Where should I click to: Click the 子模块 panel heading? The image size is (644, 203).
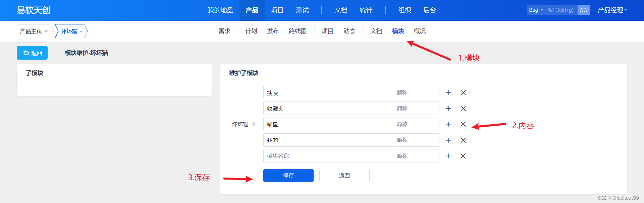pyautogui.click(x=35, y=73)
